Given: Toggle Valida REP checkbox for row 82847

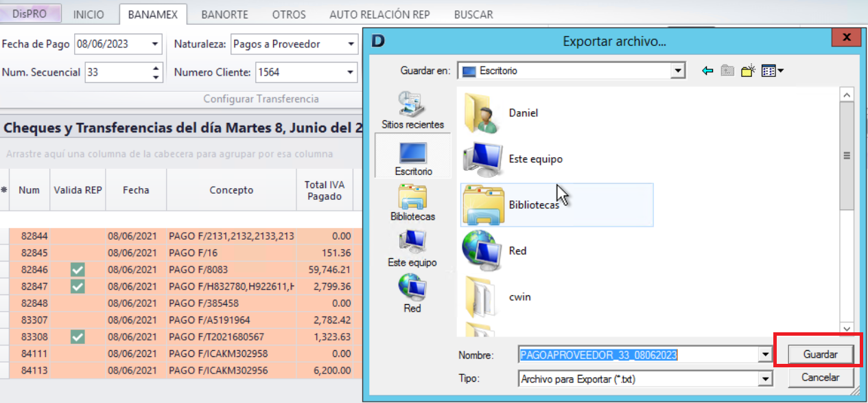Looking at the screenshot, I should [78, 286].
